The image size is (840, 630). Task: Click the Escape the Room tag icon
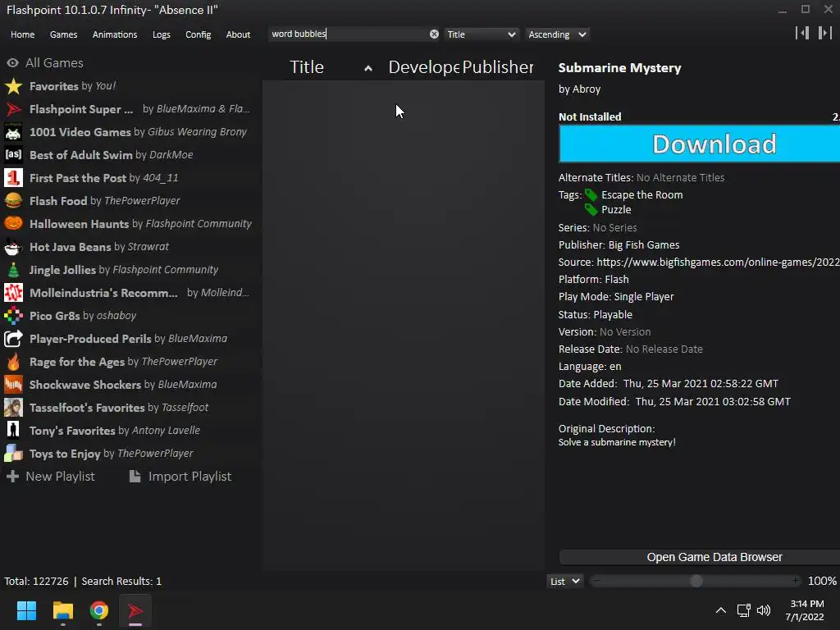(591, 195)
